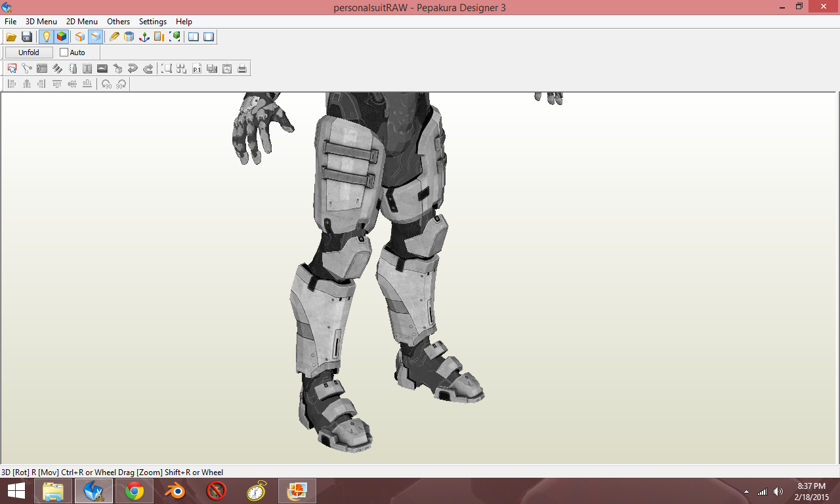Click the orange-edged cube icon in the top toolbar

click(80, 37)
